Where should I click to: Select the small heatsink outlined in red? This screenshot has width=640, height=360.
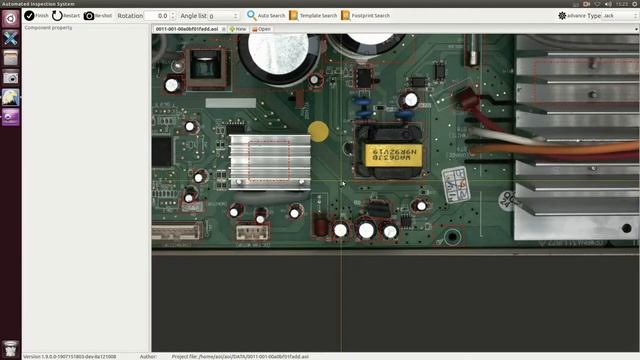(x=270, y=162)
